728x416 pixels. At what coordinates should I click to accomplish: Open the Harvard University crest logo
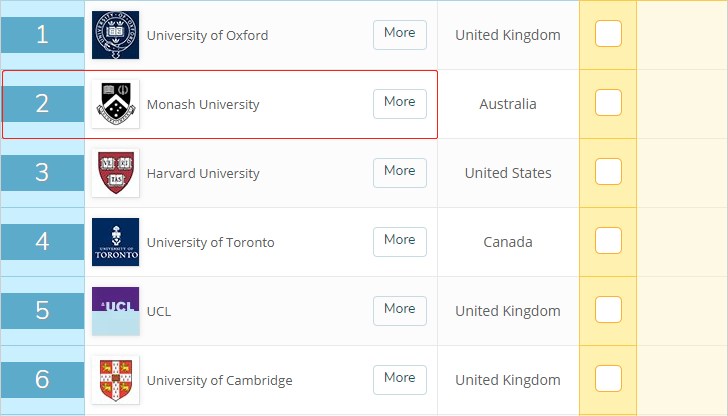(116, 173)
